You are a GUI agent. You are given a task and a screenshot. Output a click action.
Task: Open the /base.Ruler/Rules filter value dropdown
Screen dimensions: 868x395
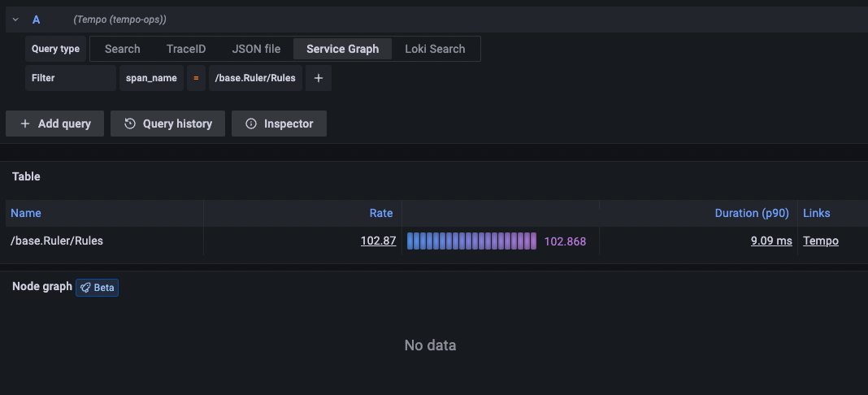pyautogui.click(x=255, y=78)
